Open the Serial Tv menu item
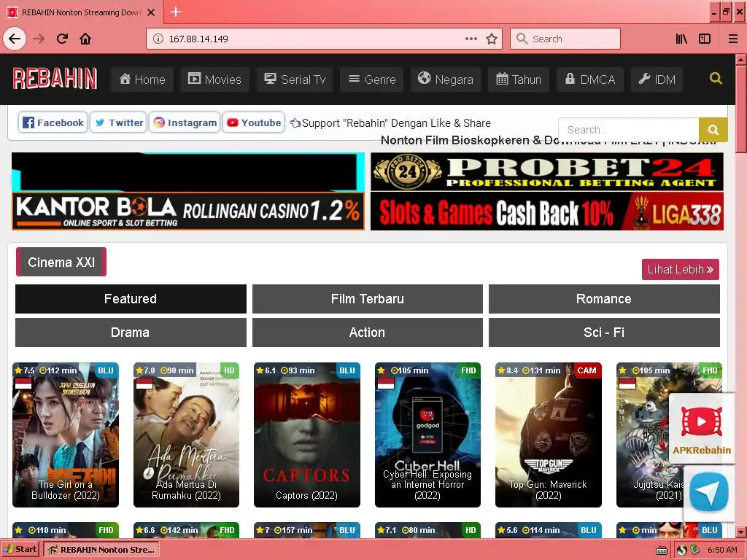 point(295,79)
